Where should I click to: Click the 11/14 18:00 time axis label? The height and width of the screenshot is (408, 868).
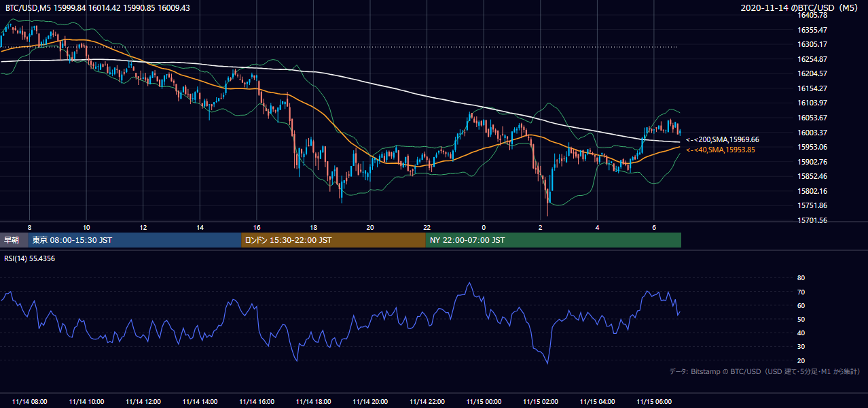pos(313,402)
